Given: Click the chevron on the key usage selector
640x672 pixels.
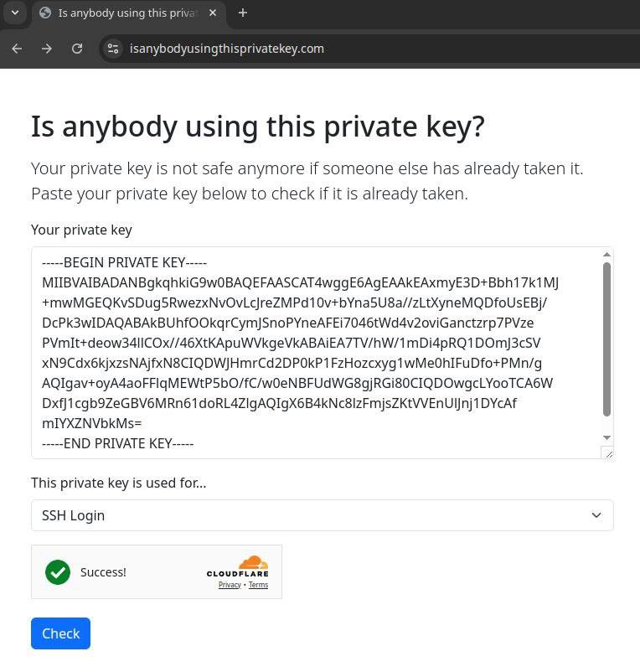Looking at the screenshot, I should point(596,515).
